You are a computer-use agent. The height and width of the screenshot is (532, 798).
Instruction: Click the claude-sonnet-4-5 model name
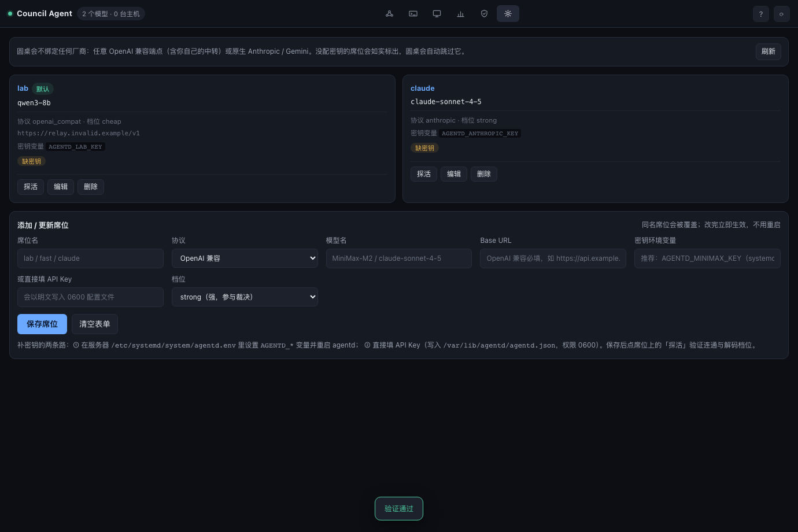pos(446,102)
